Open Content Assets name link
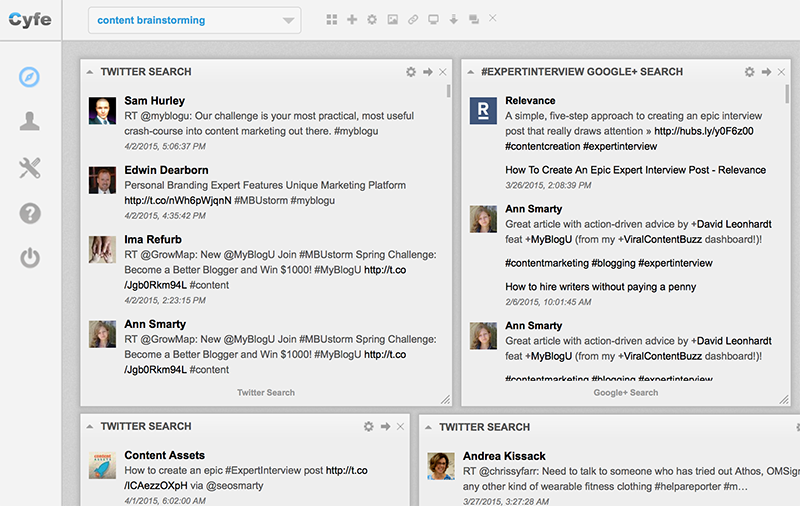The height and width of the screenshot is (506, 800). [x=164, y=455]
